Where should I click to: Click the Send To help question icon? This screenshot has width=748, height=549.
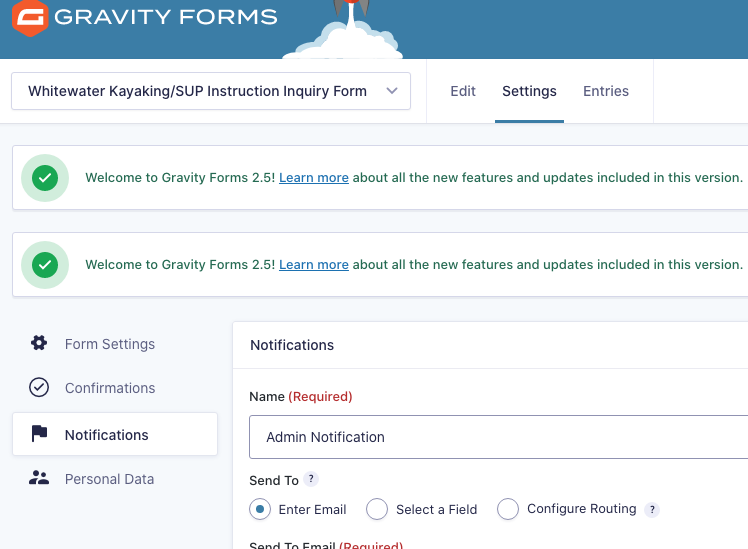(x=311, y=479)
